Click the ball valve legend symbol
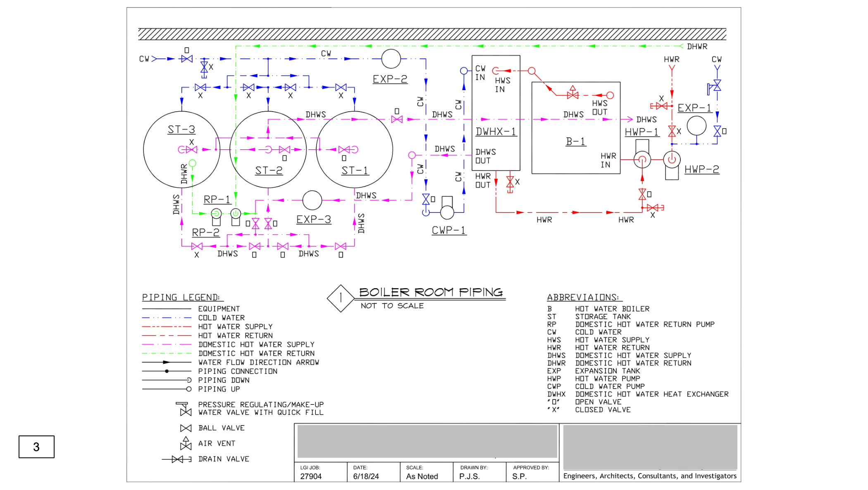Image resolution: width=868 pixels, height=490 pixels. click(x=186, y=428)
